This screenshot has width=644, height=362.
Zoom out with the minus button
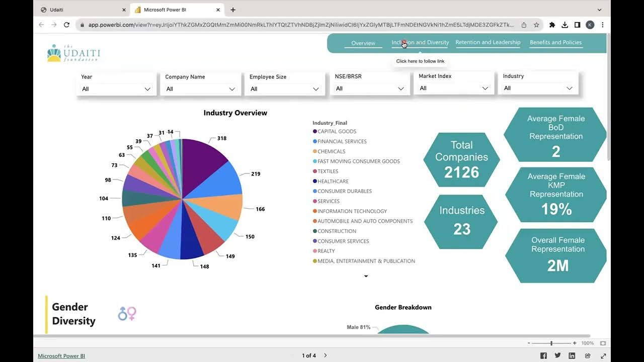pyautogui.click(x=529, y=343)
